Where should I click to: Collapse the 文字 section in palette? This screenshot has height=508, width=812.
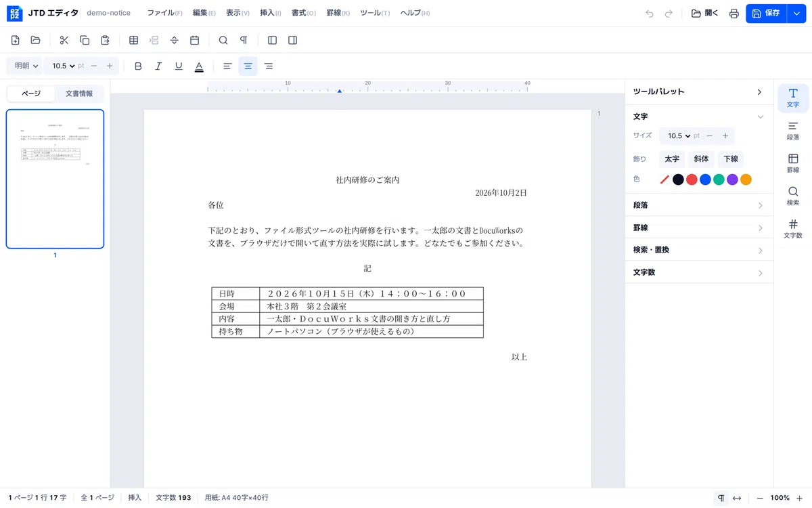coord(760,117)
